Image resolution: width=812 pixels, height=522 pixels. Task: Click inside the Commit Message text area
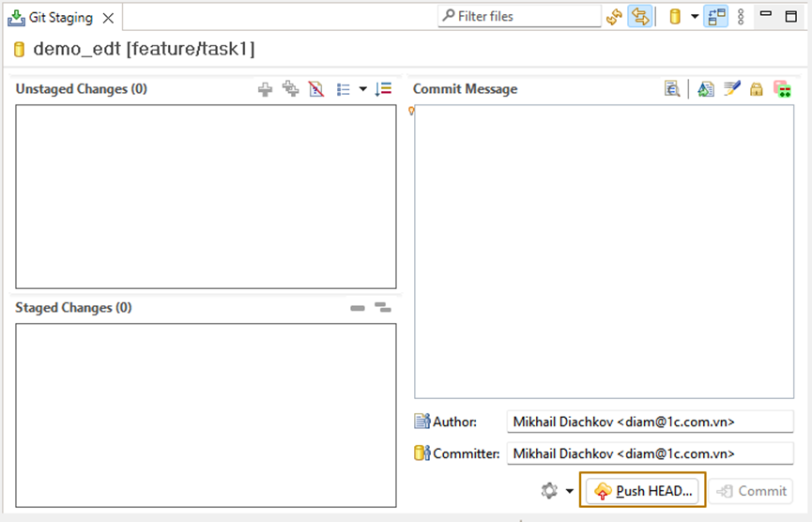605,251
